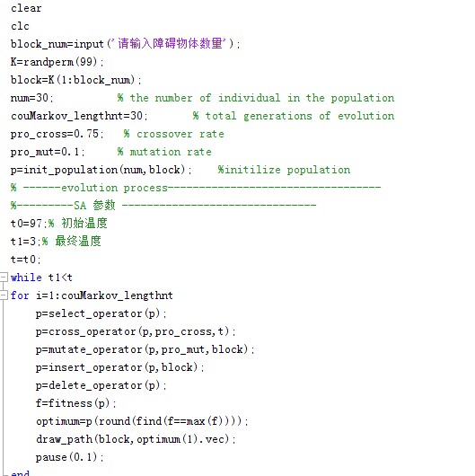Place cursor on block_num=input line
This screenshot has width=475, height=476.
pyautogui.click(x=126, y=44)
